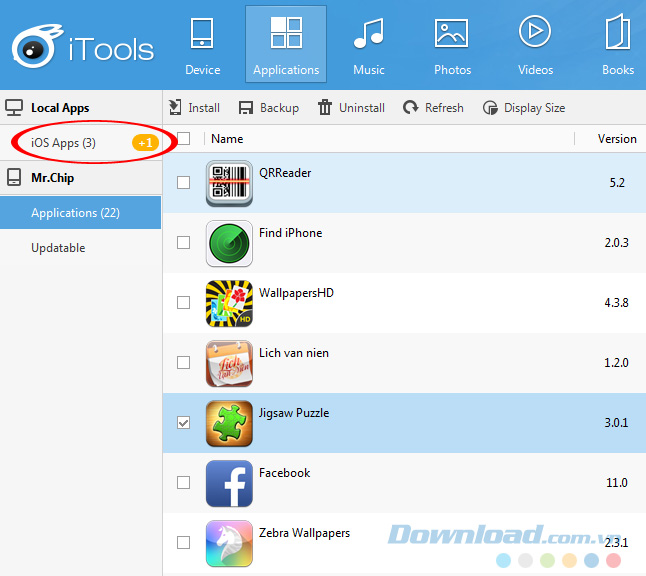Click version 4.3.8 of WallpapersHD
646x576 pixels.
(x=616, y=303)
